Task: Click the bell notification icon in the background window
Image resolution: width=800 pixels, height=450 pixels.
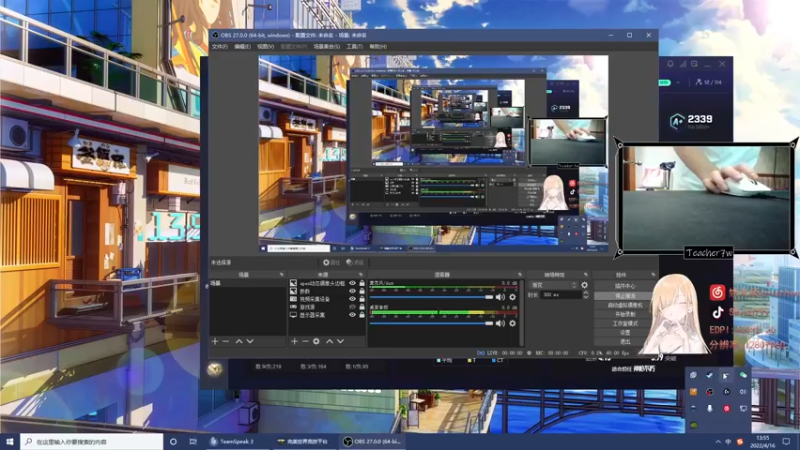Action: [670, 64]
